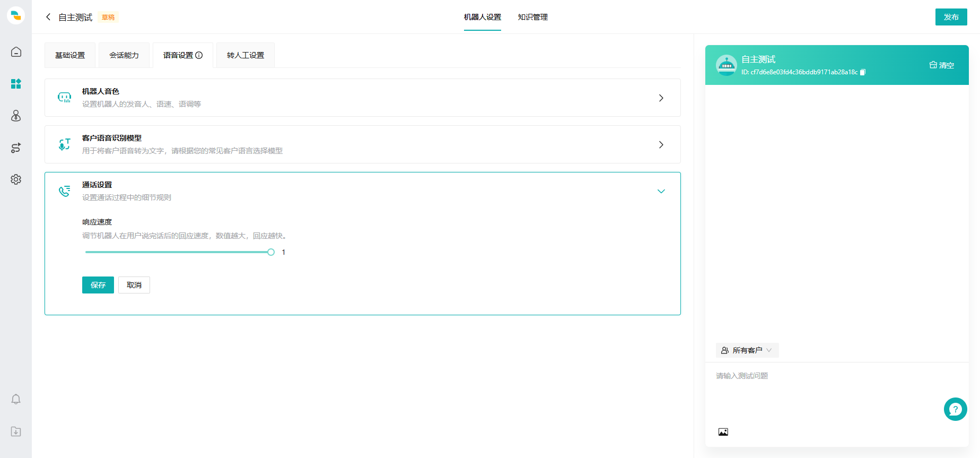
Task: Click the 发布 button
Action: coord(951,17)
